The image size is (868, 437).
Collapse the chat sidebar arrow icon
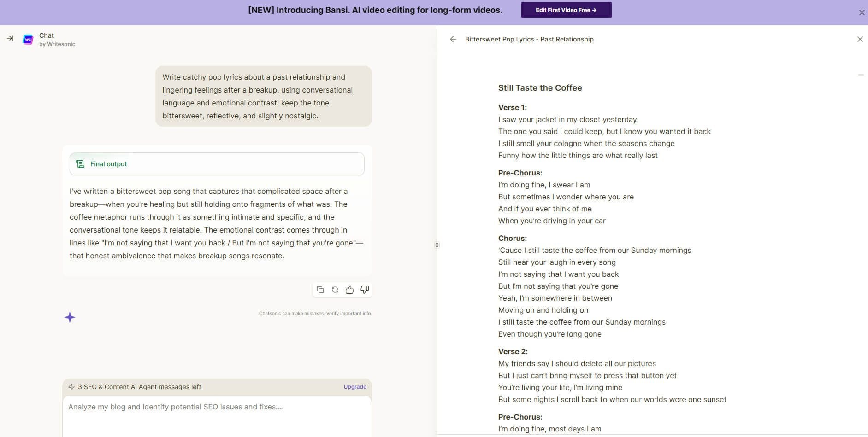tap(10, 39)
